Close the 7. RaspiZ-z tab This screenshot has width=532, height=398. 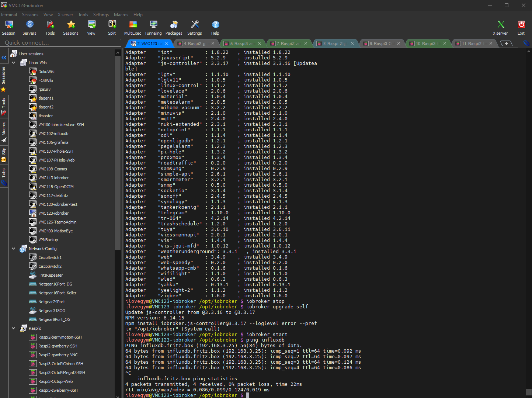coord(306,44)
